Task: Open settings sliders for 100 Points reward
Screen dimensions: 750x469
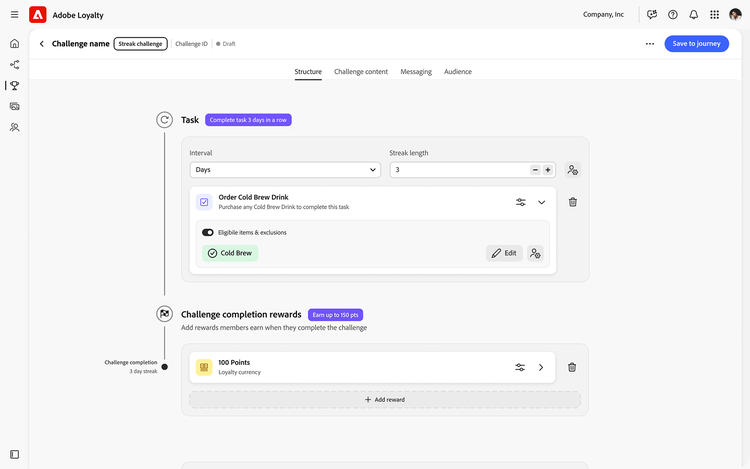Action: tap(520, 367)
